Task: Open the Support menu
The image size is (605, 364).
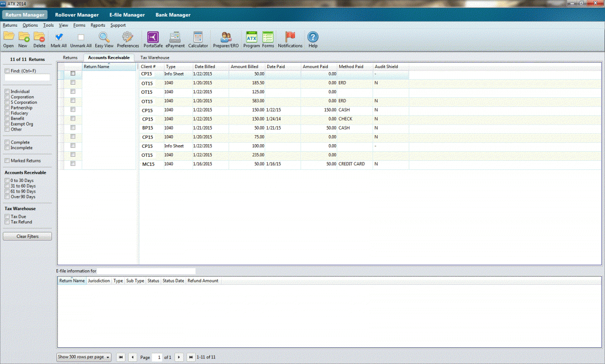Action: tap(118, 25)
